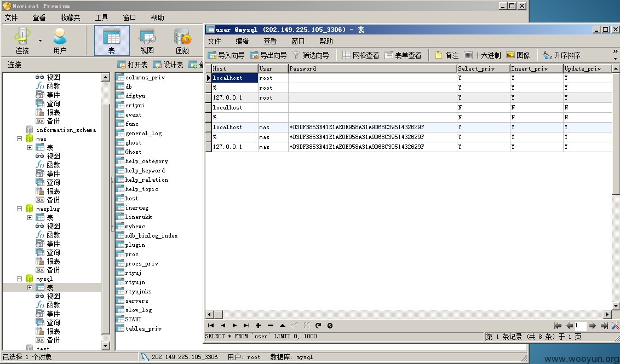This screenshot has width=620, height=364.
Task: Click the edit record triangle button
Action: point(282,326)
